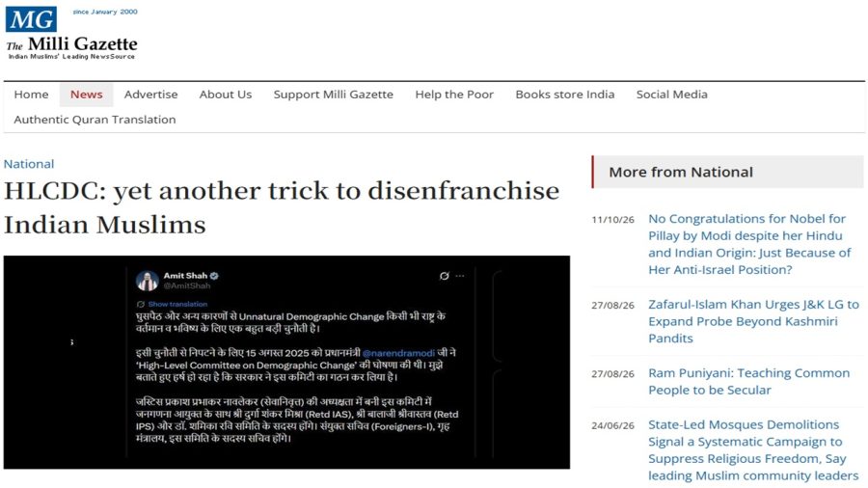868x488 pixels.
Task: Click the @AmitShah handle in the tweet
Action: click(186, 286)
